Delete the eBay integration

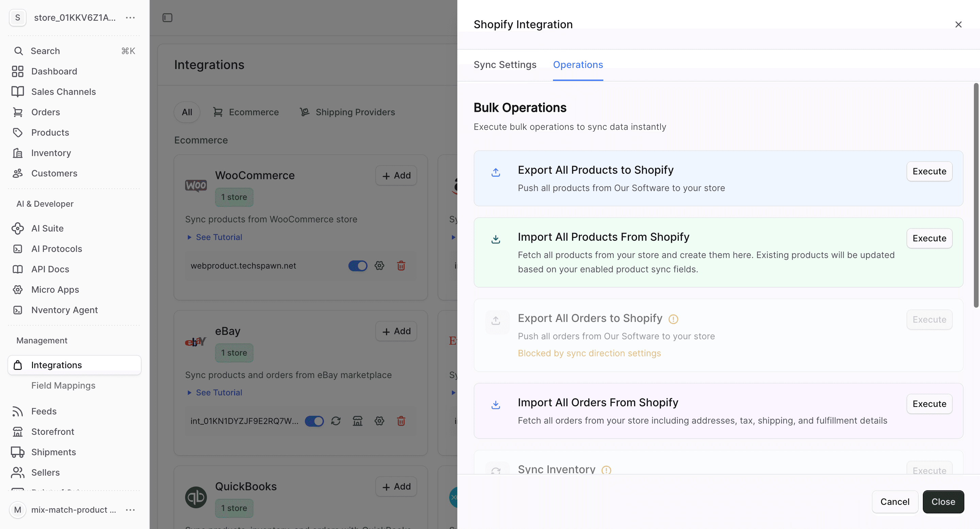[x=401, y=421]
